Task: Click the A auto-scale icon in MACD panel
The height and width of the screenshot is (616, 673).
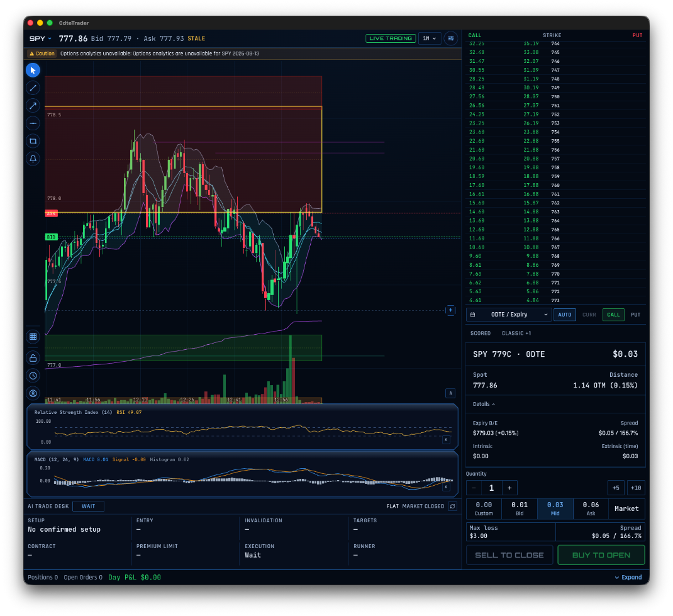Action: [x=446, y=487]
